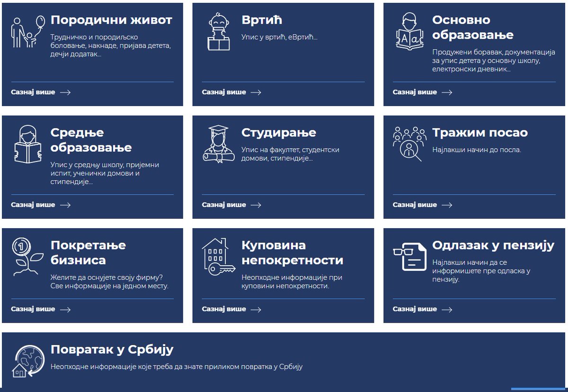Click the arrow next to Сазнај више in Студирање card
The height and width of the screenshot is (392, 568).
[x=256, y=205]
